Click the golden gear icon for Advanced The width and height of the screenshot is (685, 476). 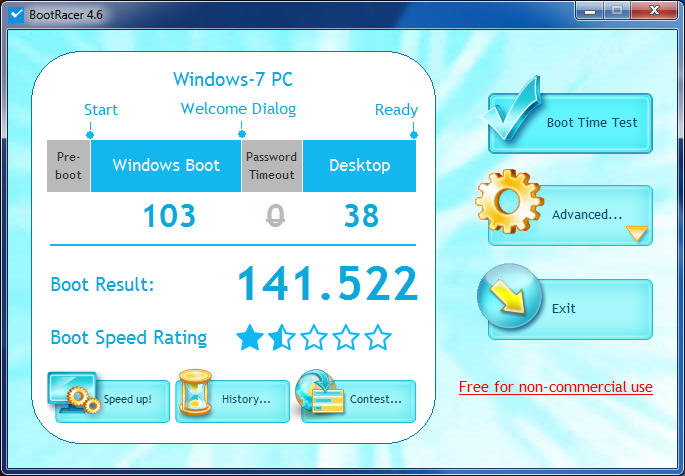(x=509, y=201)
